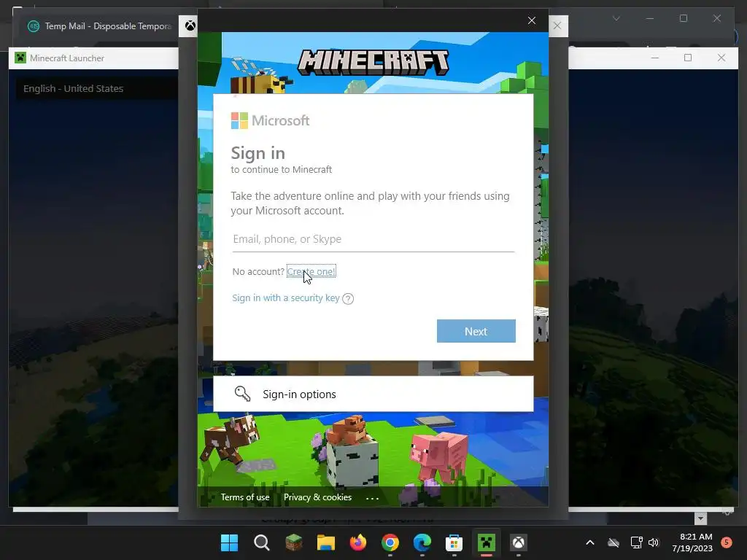This screenshot has width=747, height=560.
Task: Click the scroll down arrow in background window
Action: click(x=700, y=518)
